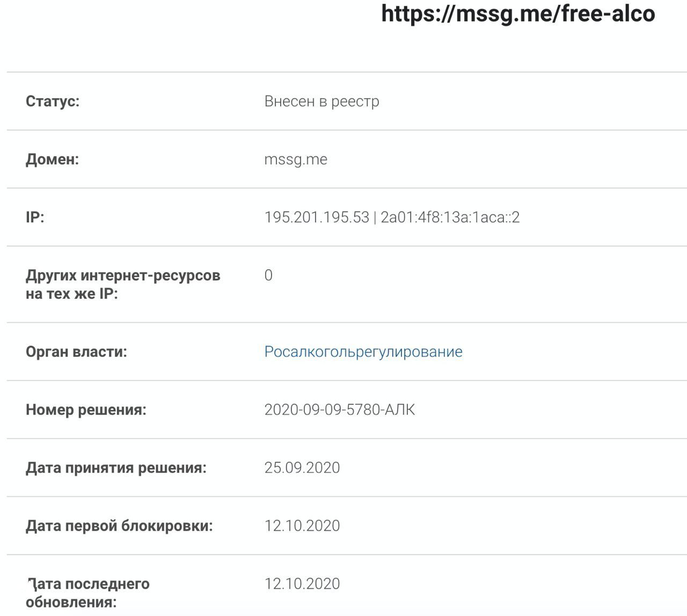The image size is (687, 616).
Task: Click the Статус label
Action: 53,101
